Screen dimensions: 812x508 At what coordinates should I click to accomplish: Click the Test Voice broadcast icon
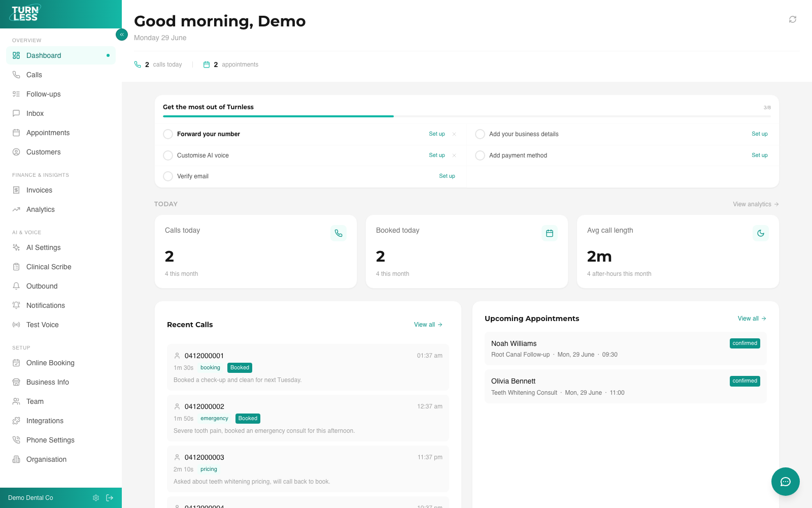point(16,325)
